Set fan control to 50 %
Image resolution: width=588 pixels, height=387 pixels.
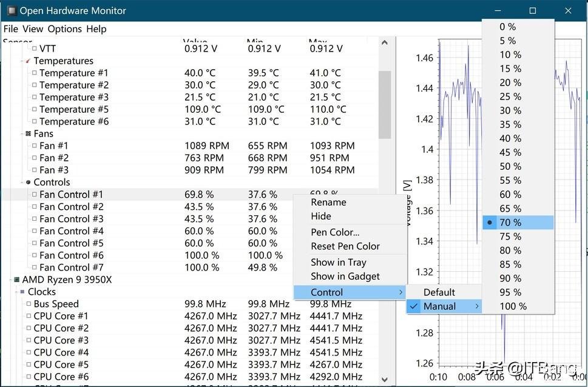(518, 166)
